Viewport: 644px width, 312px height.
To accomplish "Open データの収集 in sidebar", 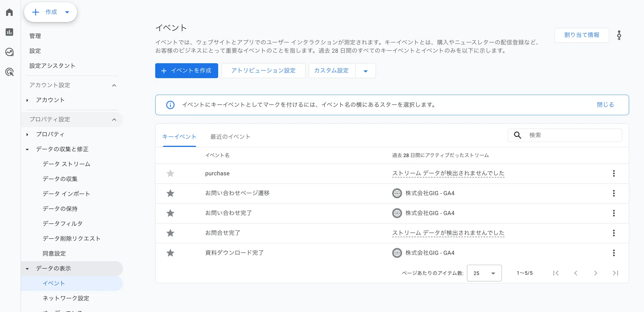I will coord(60,179).
